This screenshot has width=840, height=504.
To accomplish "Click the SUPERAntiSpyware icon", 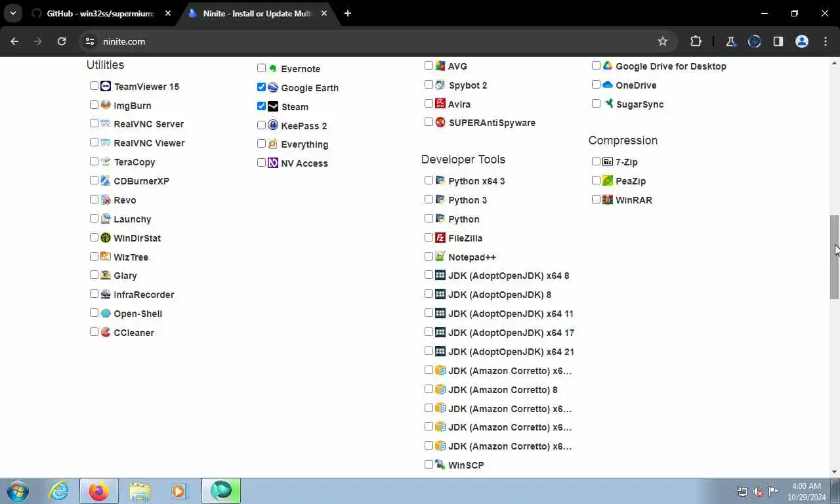I will tap(440, 122).
